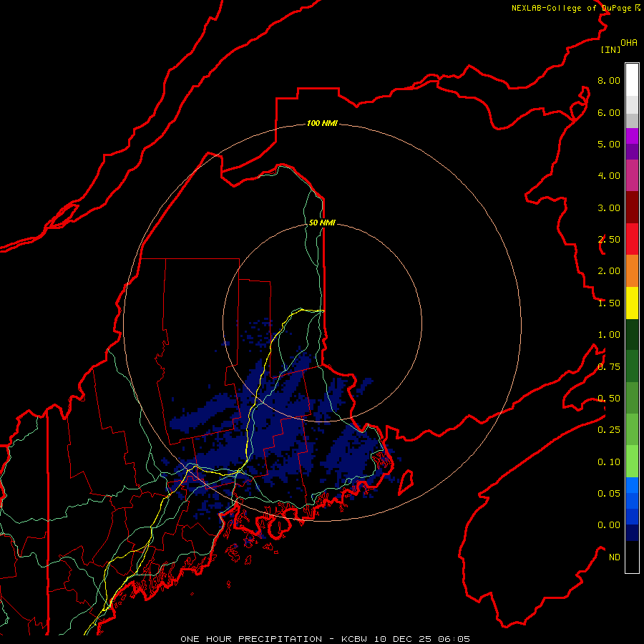Click the light green 0.10 legend swatch
The height and width of the screenshot is (644, 644).
[x=632, y=462]
